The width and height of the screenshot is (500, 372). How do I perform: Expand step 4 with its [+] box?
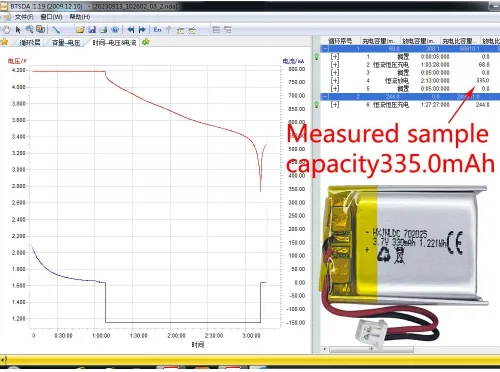click(x=335, y=81)
